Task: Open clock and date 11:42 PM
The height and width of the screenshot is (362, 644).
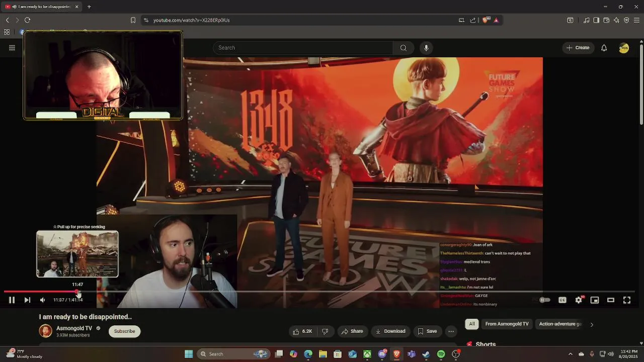Action: [629, 354]
